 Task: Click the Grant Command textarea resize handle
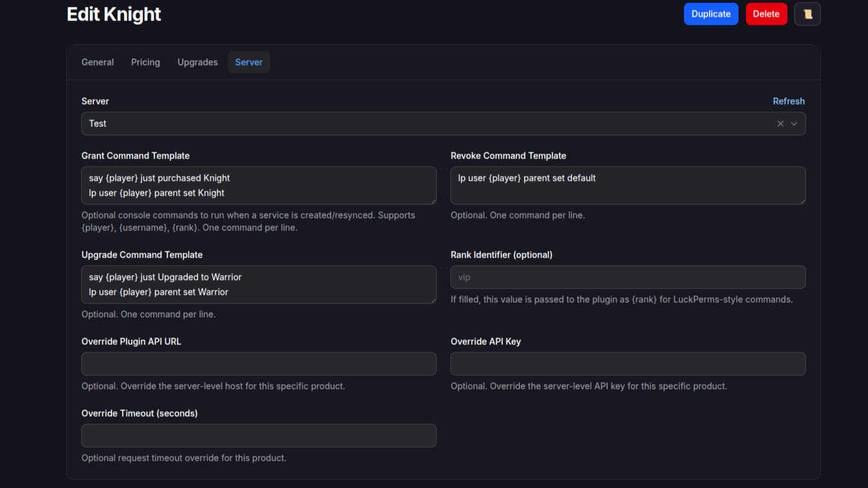tap(433, 201)
